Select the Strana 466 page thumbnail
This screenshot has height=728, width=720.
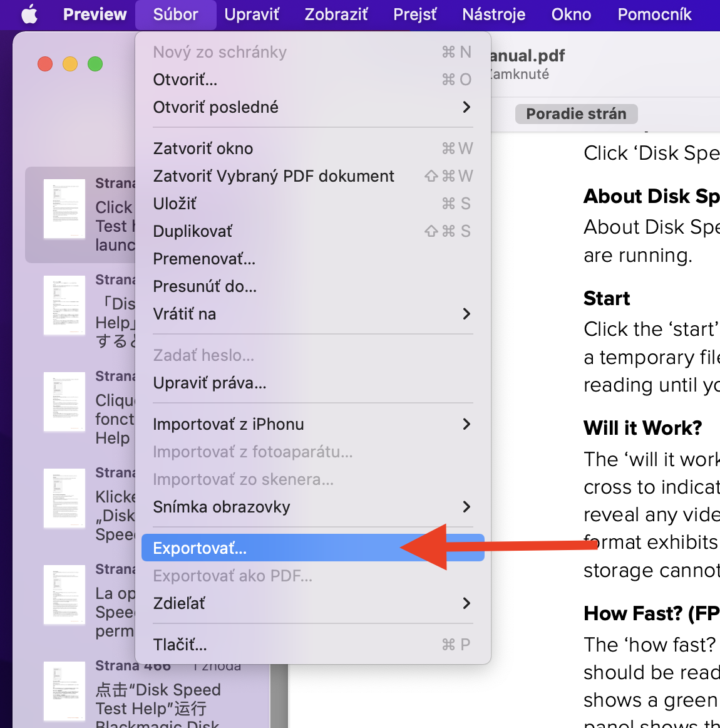(x=64, y=691)
